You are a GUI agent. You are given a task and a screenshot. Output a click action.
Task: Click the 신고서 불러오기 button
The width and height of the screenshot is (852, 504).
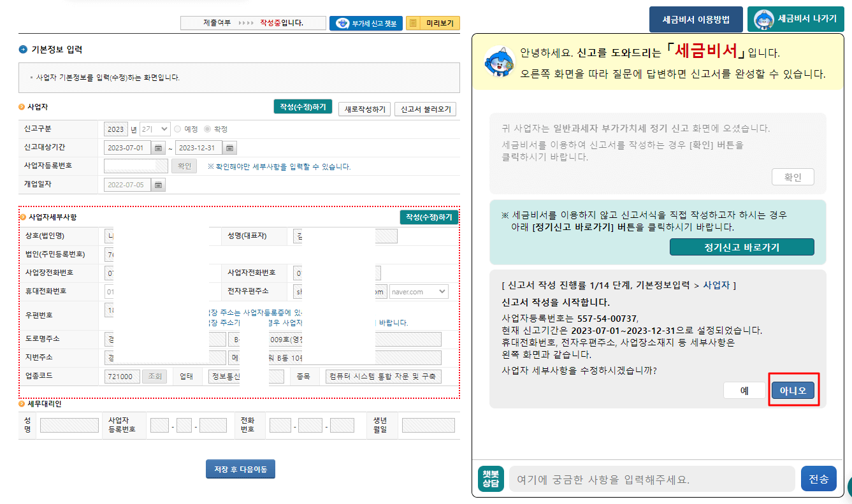424,109
